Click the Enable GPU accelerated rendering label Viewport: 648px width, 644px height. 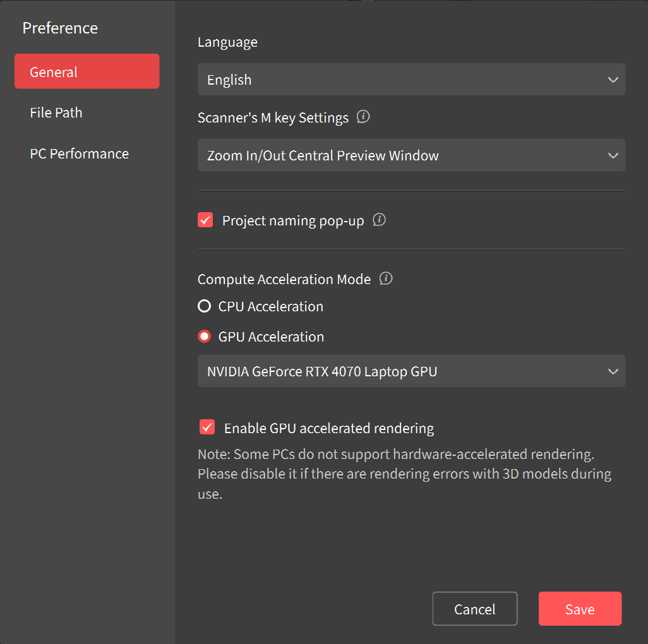pos(329,428)
